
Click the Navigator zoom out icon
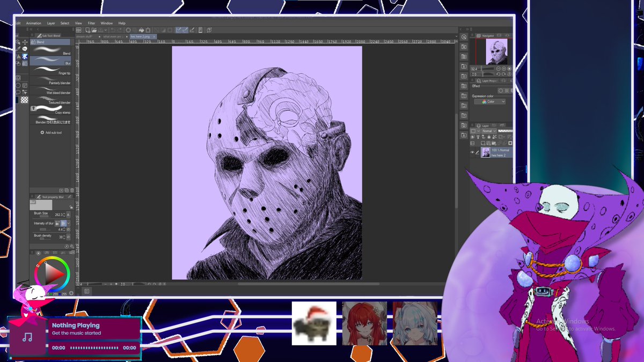[498, 69]
